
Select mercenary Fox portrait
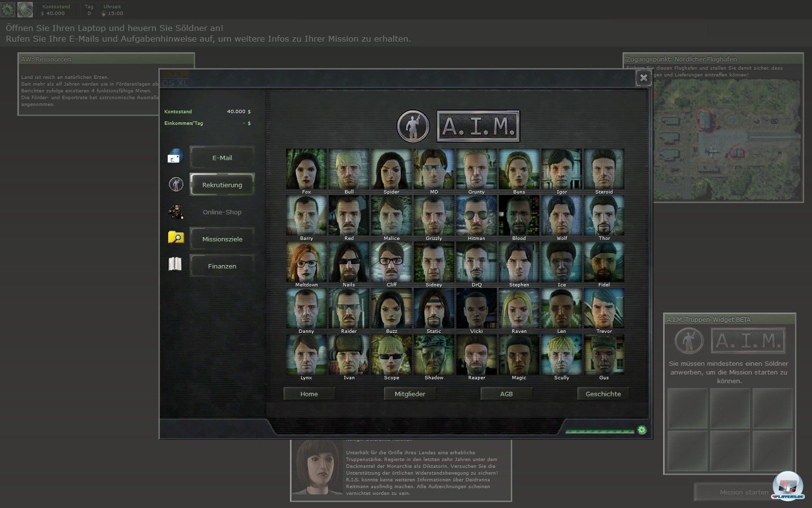point(306,169)
